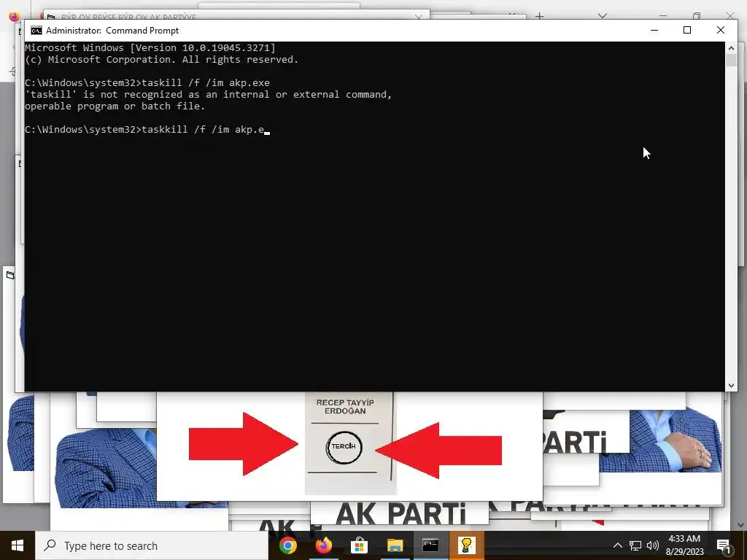Image resolution: width=747 pixels, height=560 pixels.
Task: Click the AK PARTİ text popup image
Action: coord(400,514)
